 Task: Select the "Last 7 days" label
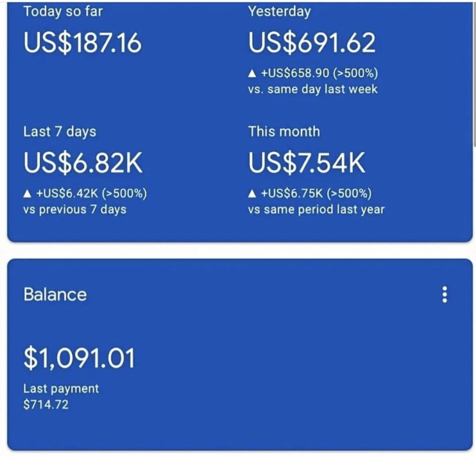point(59,131)
